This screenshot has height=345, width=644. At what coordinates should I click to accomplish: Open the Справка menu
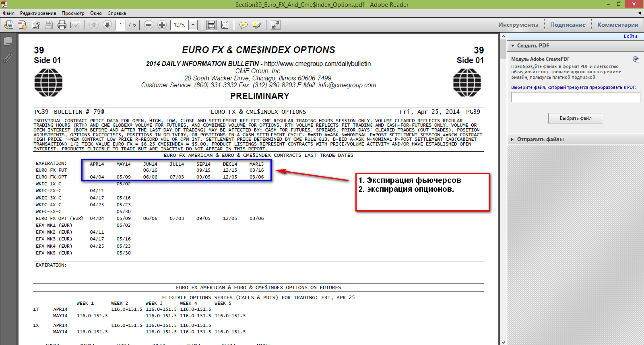click(x=117, y=13)
